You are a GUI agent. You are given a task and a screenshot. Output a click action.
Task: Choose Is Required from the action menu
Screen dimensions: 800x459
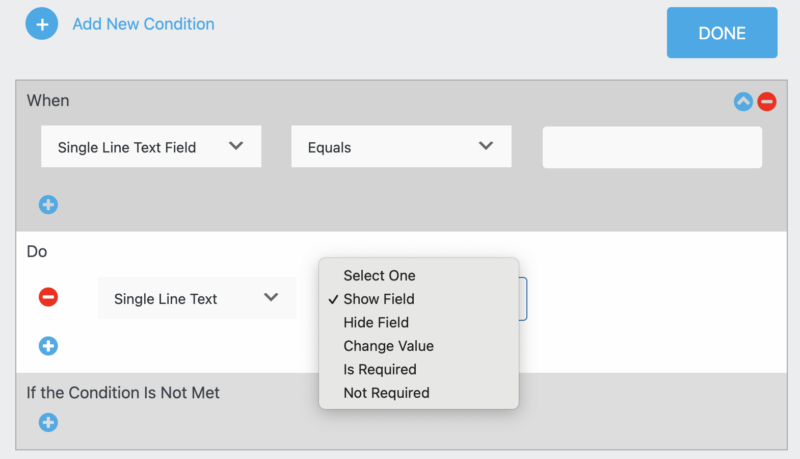[x=419, y=369]
